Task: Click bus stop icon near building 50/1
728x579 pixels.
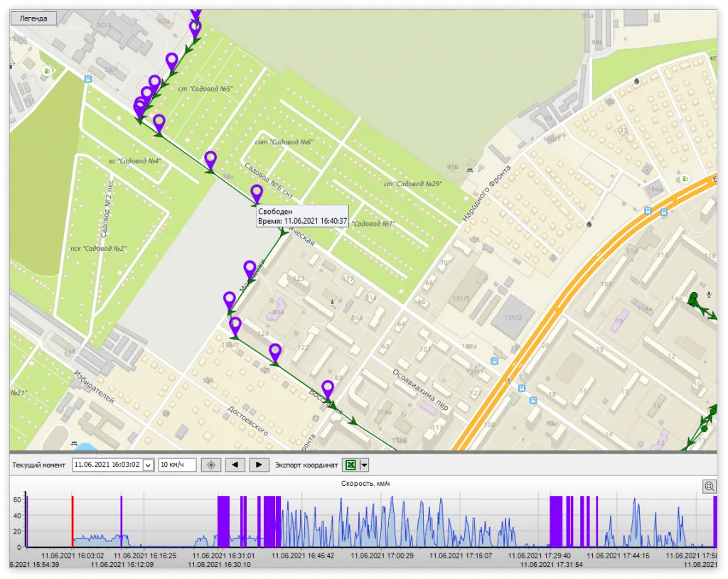Action: pyautogui.click(x=88, y=80)
